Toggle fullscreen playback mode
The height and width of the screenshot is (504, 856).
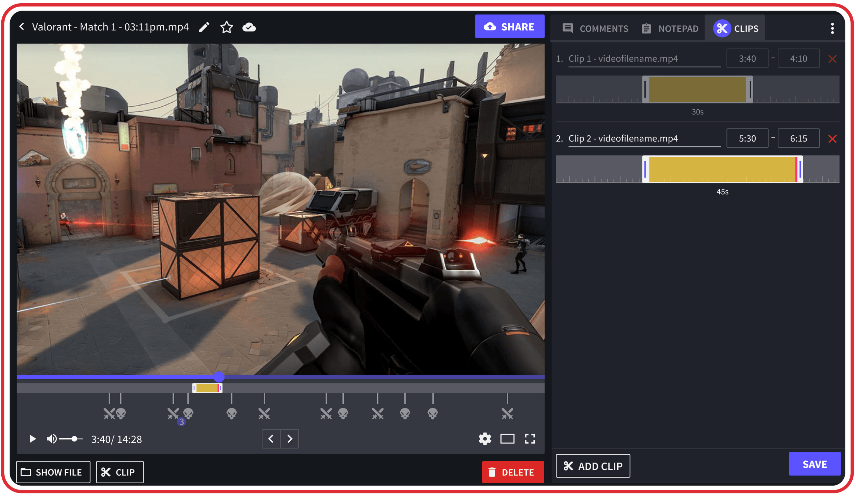(x=529, y=439)
